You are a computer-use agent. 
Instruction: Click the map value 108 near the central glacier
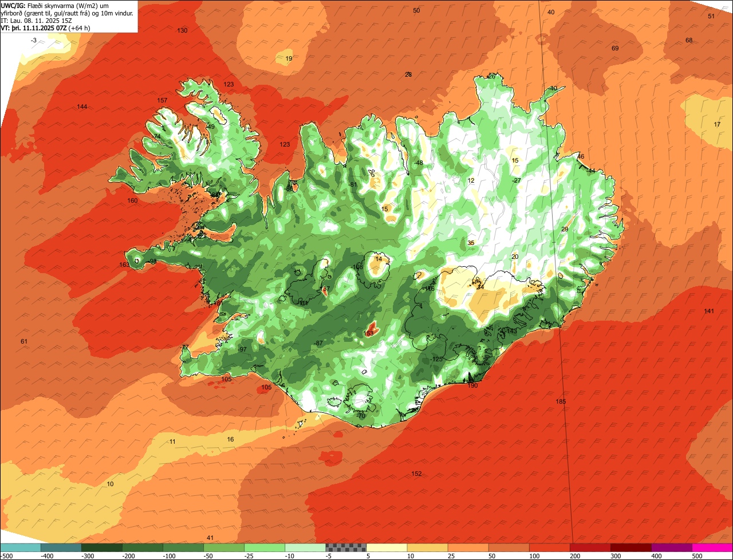[358, 267]
